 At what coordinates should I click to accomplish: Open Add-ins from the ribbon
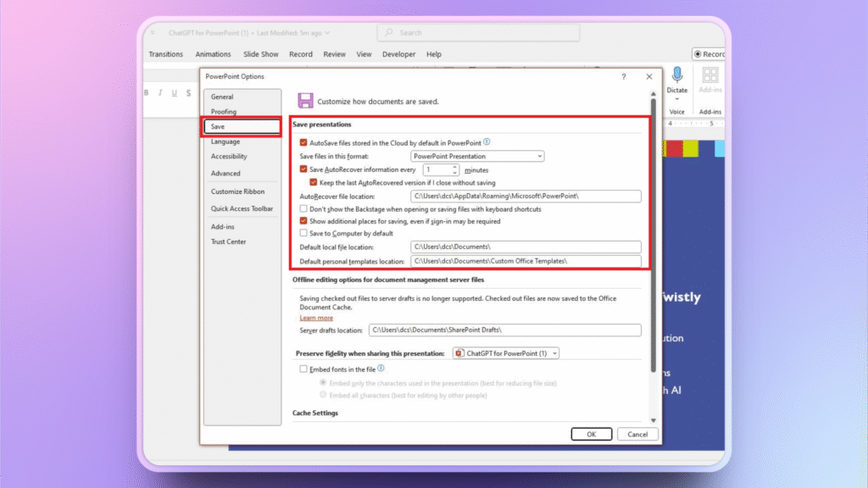click(x=710, y=82)
